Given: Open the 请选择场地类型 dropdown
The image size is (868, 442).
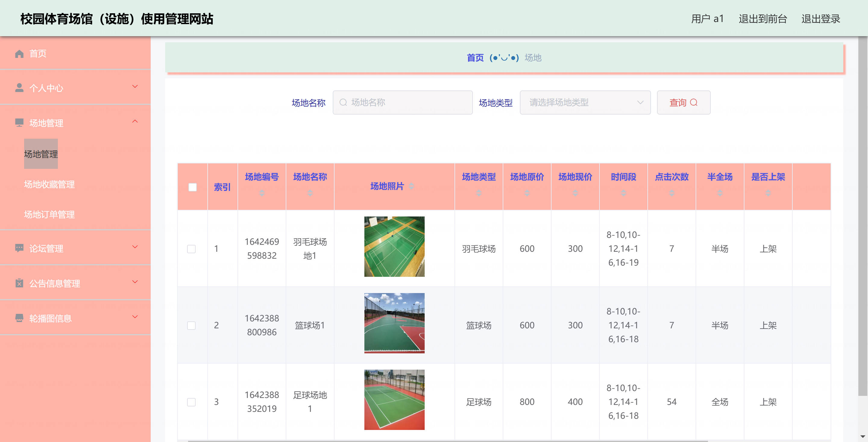Looking at the screenshot, I should click(585, 102).
